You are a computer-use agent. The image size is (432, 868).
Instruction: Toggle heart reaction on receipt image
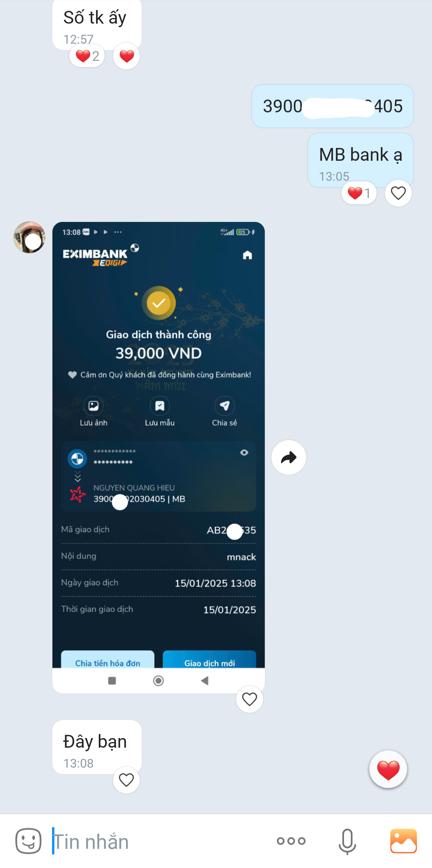click(250, 699)
